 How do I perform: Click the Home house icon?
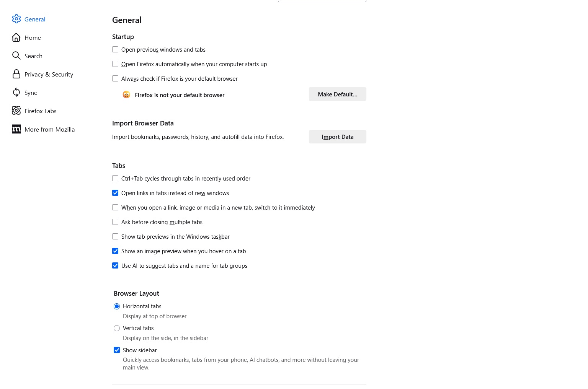(16, 37)
